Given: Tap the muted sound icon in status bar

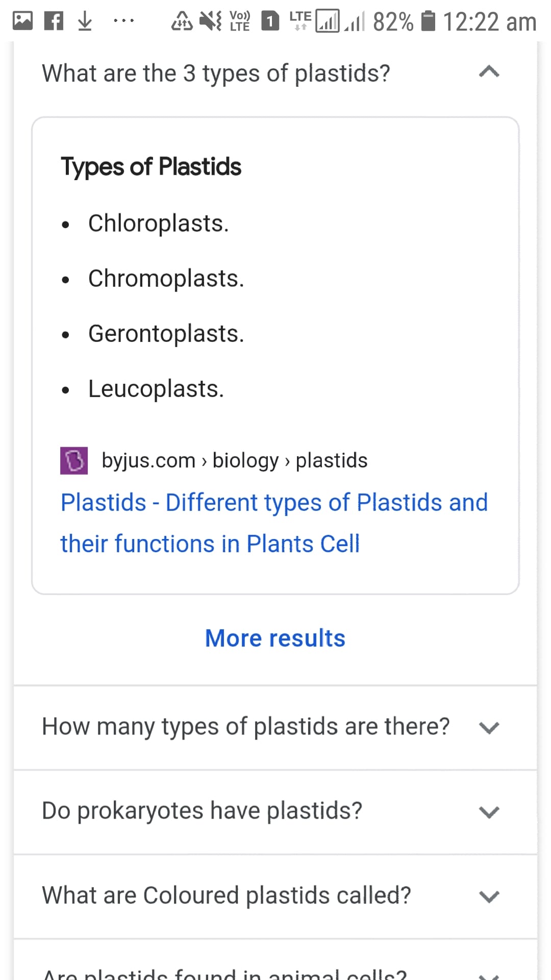Looking at the screenshot, I should pyautogui.click(x=210, y=21).
